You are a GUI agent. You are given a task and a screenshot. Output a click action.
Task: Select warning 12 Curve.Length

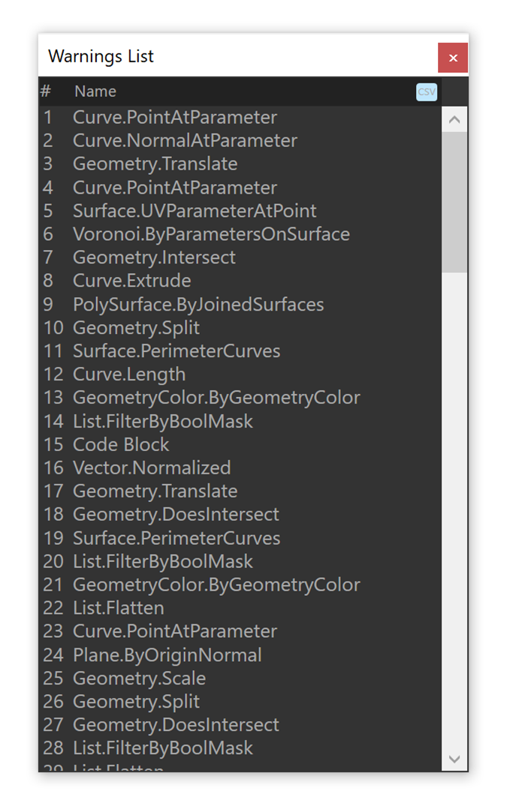point(129,374)
